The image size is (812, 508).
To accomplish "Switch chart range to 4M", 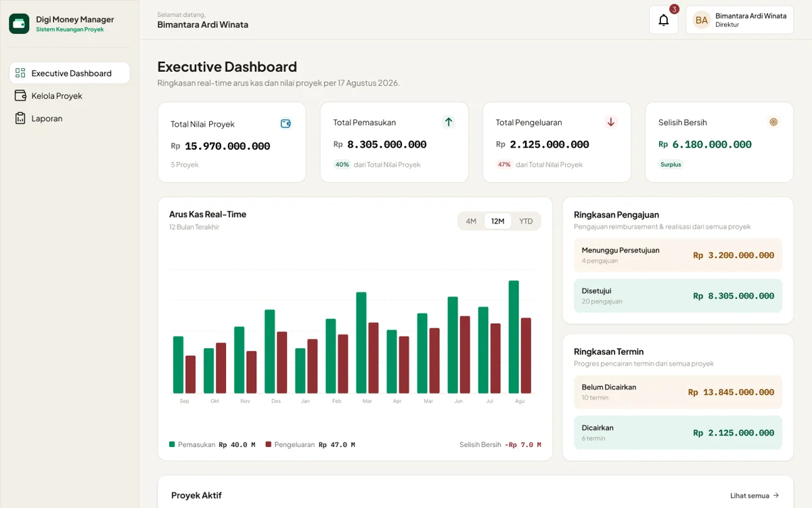I will pos(471,221).
